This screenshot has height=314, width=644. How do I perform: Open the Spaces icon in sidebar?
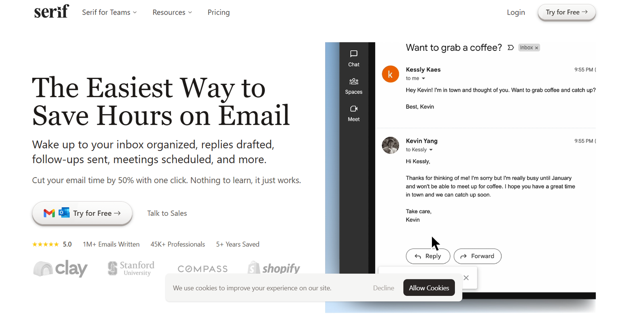pos(353,82)
